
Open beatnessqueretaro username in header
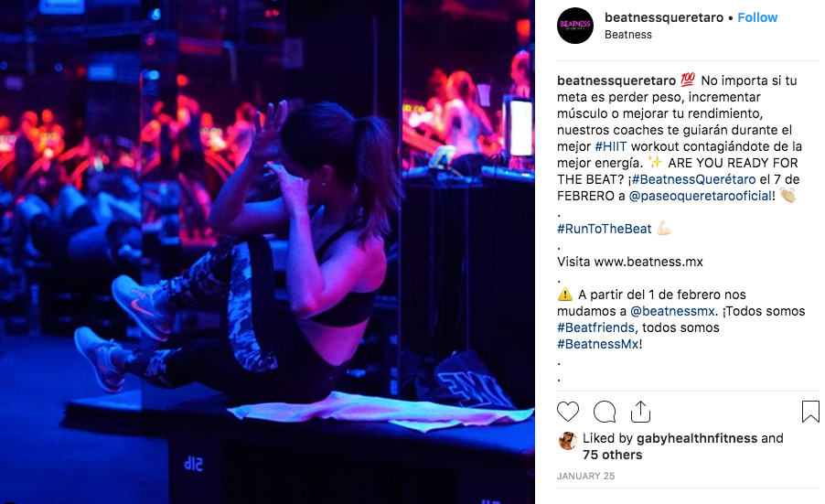(664, 17)
